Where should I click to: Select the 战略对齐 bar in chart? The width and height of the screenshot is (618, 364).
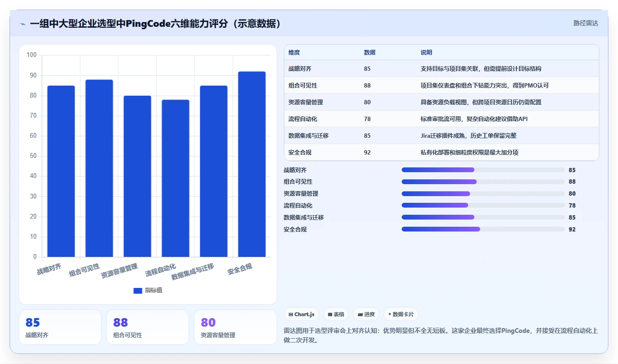click(x=61, y=171)
